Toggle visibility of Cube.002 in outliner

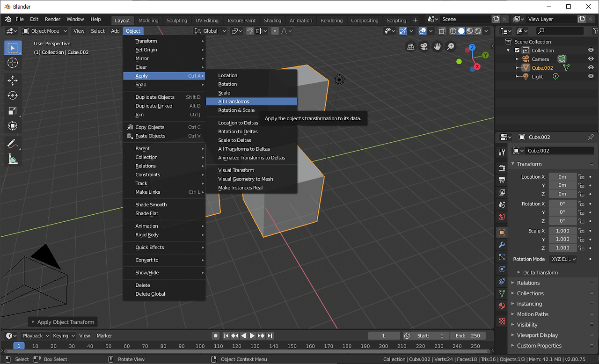pos(591,67)
